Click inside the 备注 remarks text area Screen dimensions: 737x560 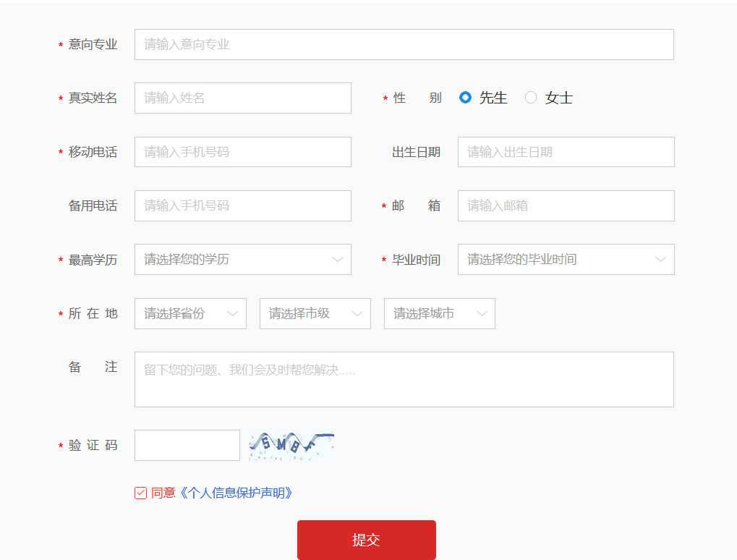[x=403, y=379]
